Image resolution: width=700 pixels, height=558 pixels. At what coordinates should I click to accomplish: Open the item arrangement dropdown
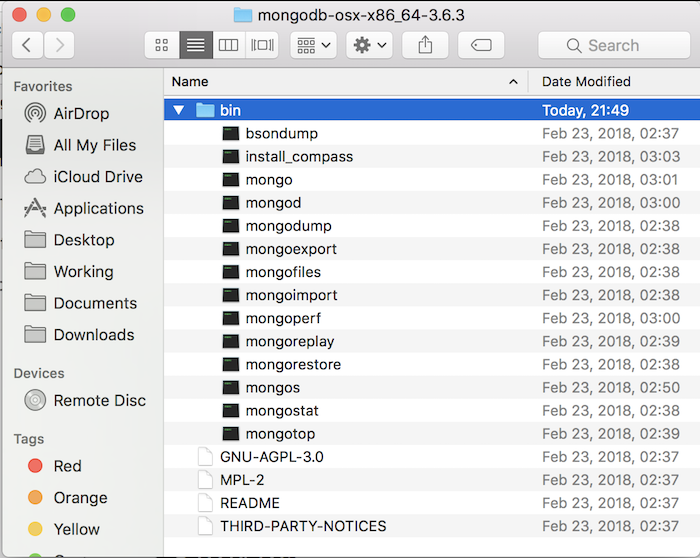313,45
